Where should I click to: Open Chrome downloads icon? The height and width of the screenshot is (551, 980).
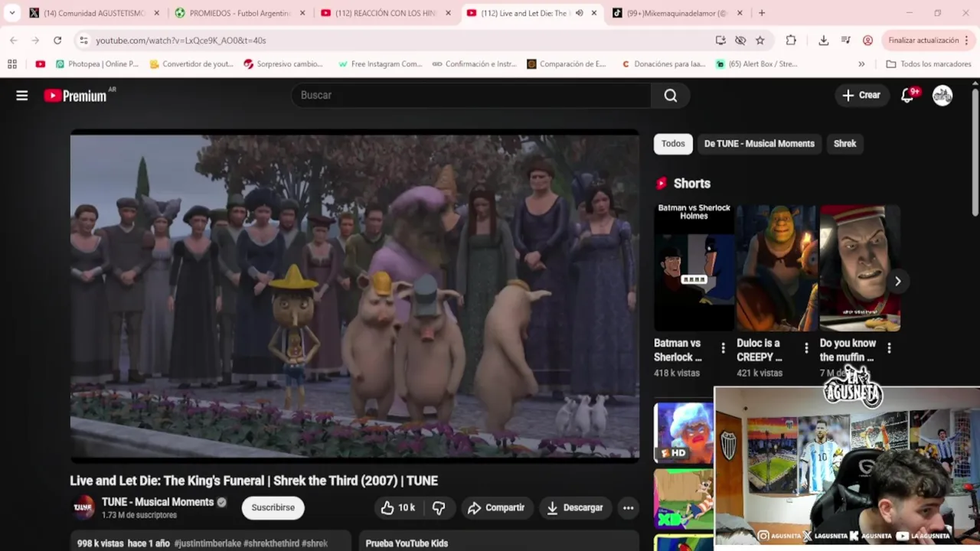pyautogui.click(x=823, y=40)
